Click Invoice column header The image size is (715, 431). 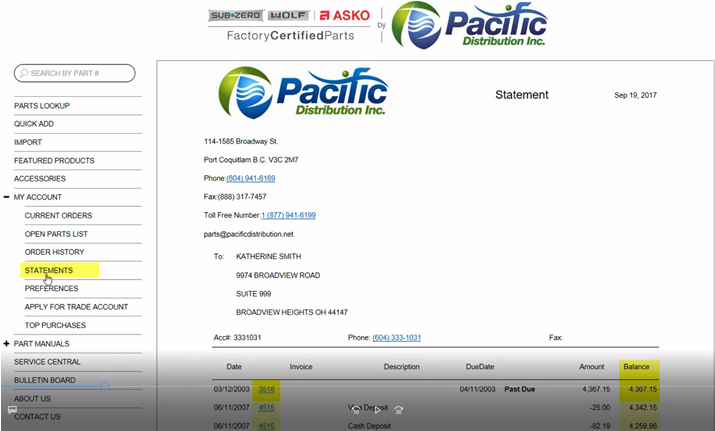tap(301, 367)
